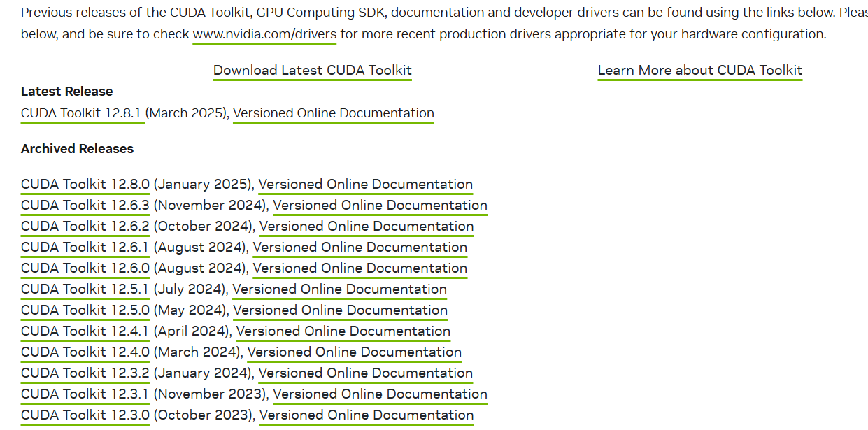
Task: Select CUDA Toolkit 12.5.1 release
Action: tap(85, 289)
